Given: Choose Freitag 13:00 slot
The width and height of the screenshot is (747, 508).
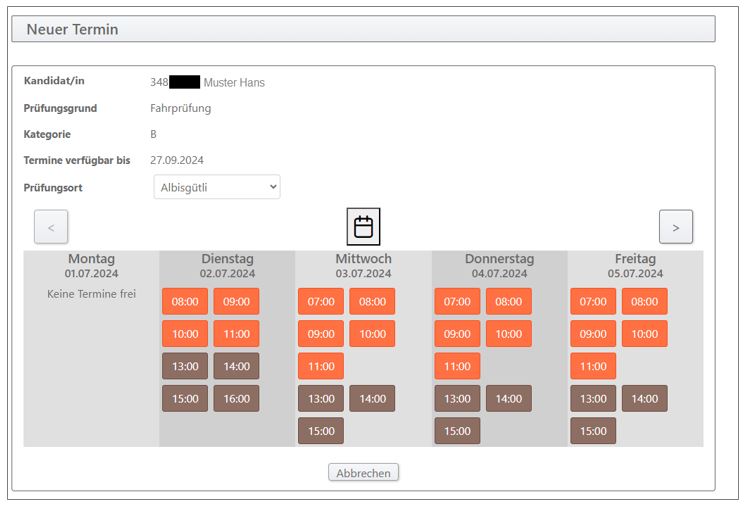Looking at the screenshot, I should [x=593, y=398].
